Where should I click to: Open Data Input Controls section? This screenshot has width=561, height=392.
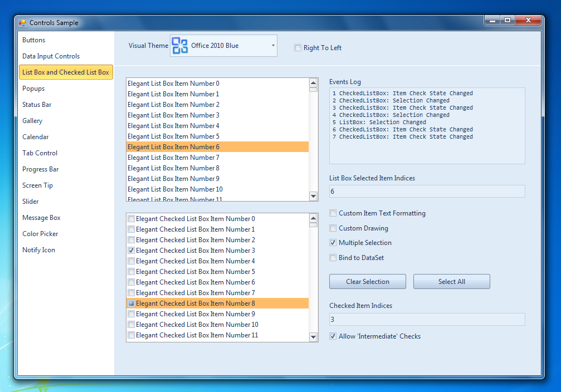[x=51, y=56]
